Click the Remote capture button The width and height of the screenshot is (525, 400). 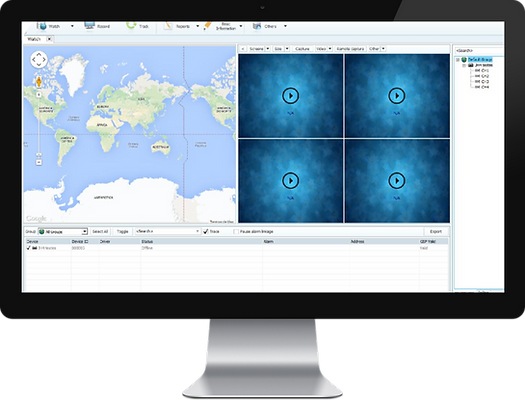(351, 49)
